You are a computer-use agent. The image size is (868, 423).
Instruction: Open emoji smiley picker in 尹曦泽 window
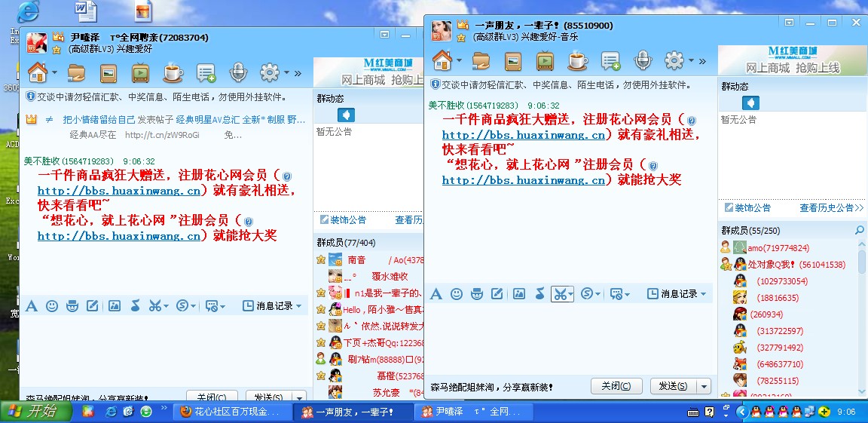(x=52, y=305)
